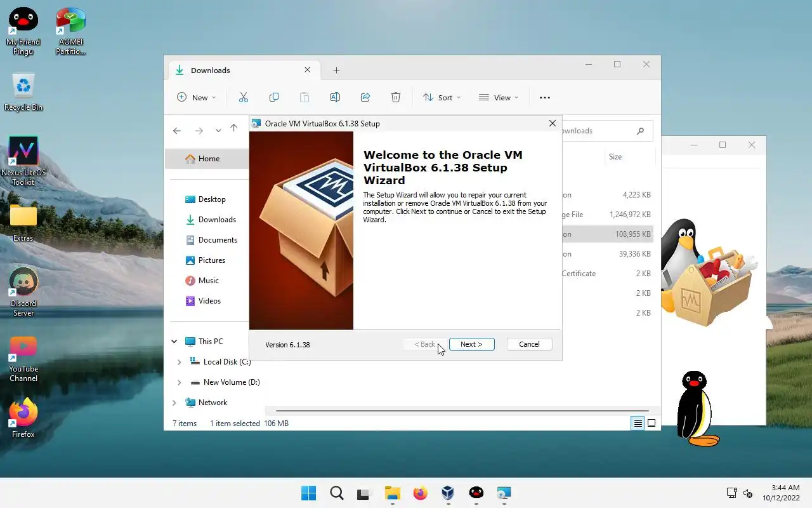Click the Firefox taskbar icon

421,493
